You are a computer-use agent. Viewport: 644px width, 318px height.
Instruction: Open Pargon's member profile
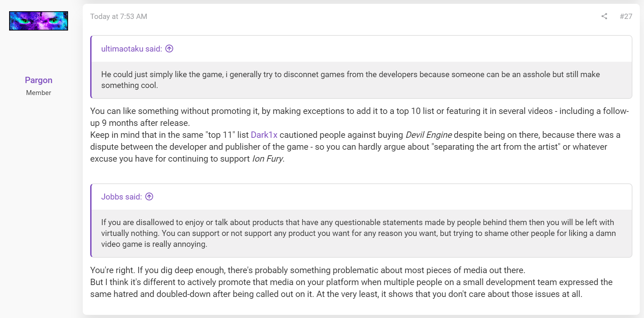click(39, 80)
